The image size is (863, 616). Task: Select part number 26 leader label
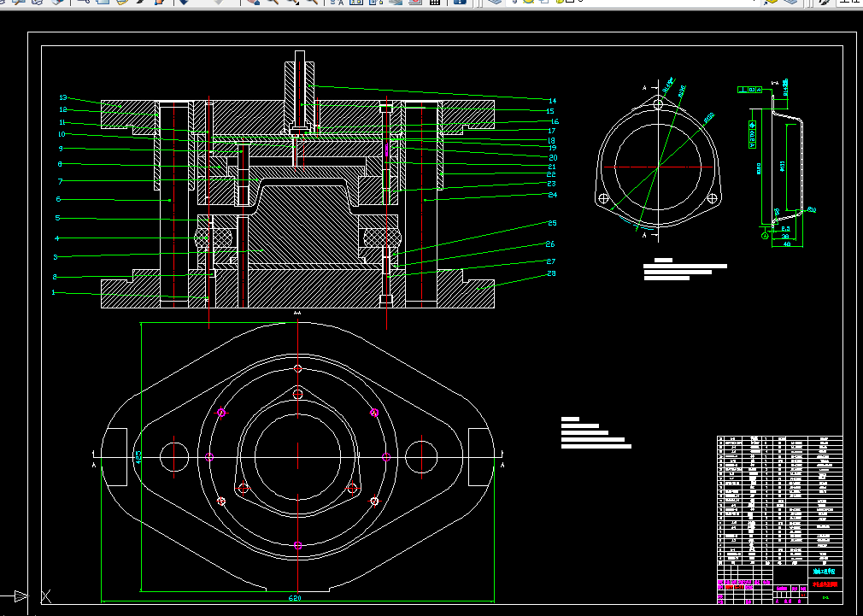549,243
